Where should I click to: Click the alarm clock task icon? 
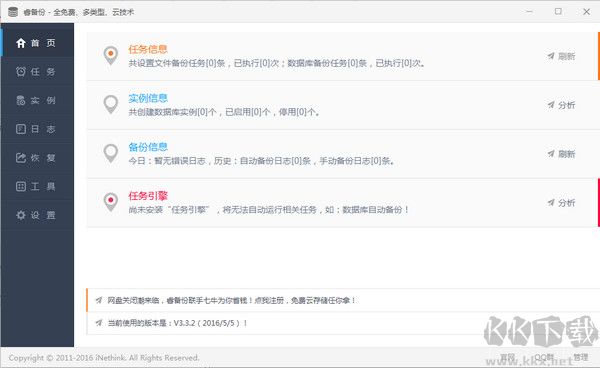point(21,72)
